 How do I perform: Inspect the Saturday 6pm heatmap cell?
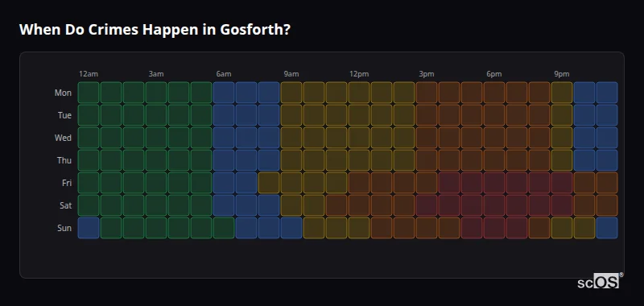pyautogui.click(x=494, y=205)
